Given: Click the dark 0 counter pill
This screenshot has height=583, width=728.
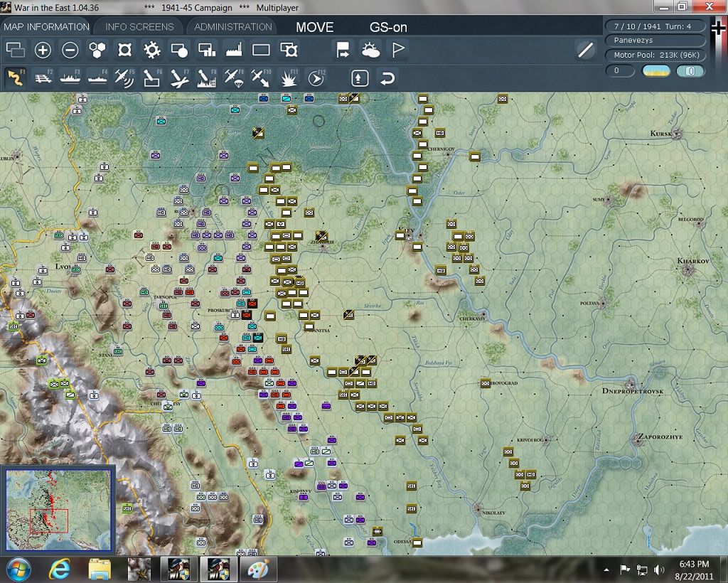Looking at the screenshot, I should [620, 70].
